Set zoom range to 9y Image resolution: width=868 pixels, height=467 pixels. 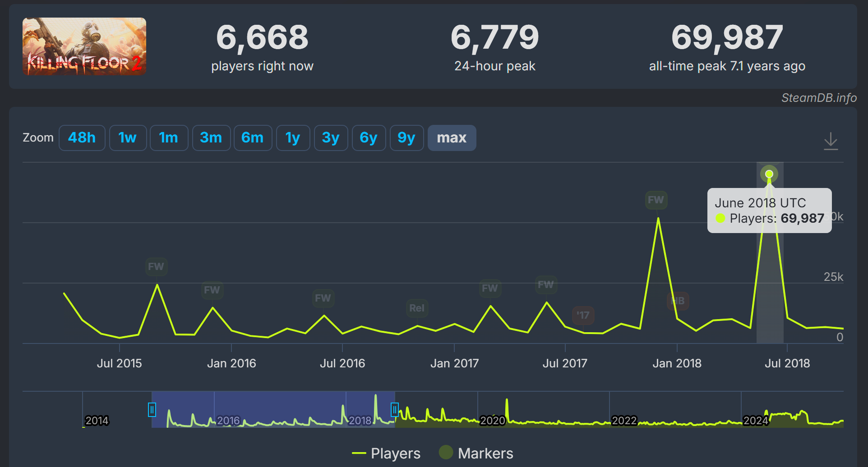(x=406, y=137)
